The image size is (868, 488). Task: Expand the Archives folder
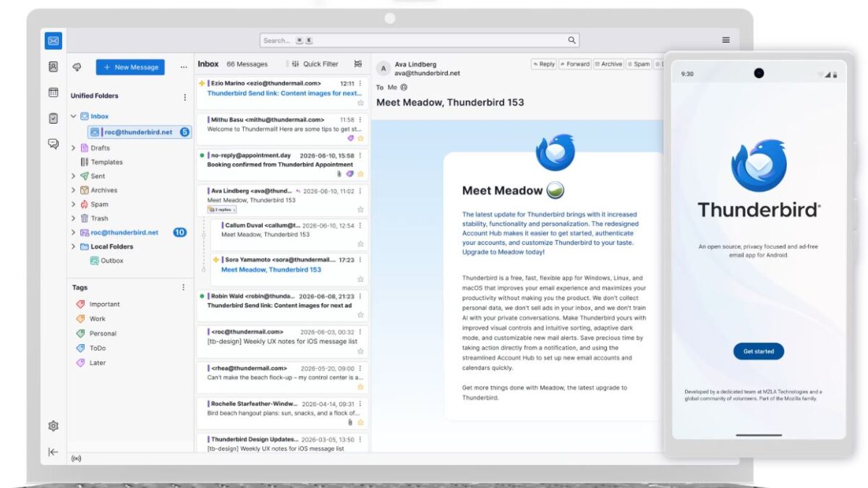click(x=73, y=190)
